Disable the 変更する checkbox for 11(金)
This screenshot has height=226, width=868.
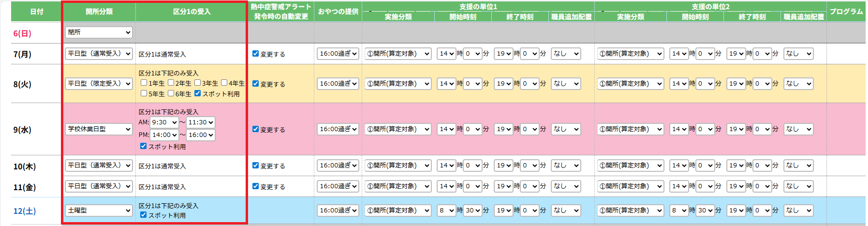tap(255, 186)
